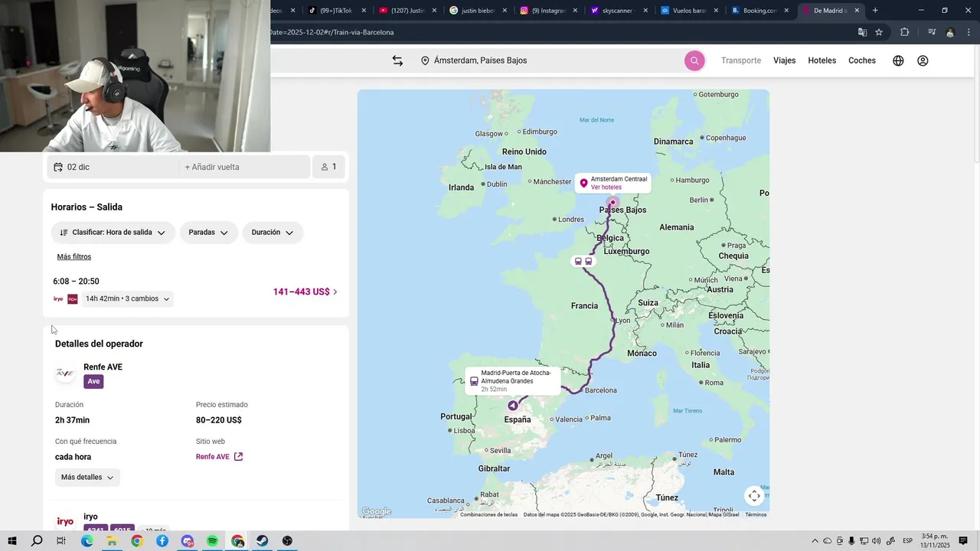The image size is (980, 551).
Task: Click ESP language indicator in tray
Action: click(907, 541)
